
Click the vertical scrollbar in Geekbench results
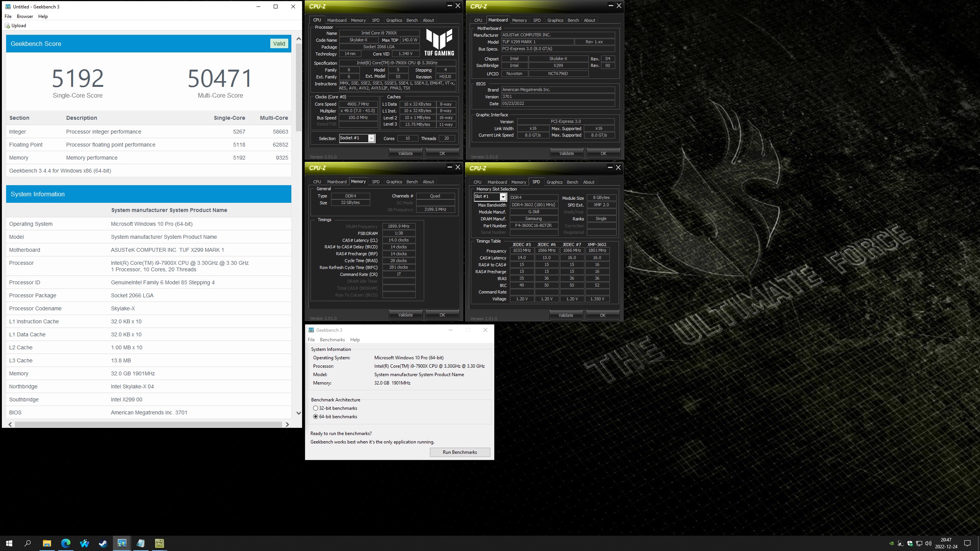click(299, 87)
